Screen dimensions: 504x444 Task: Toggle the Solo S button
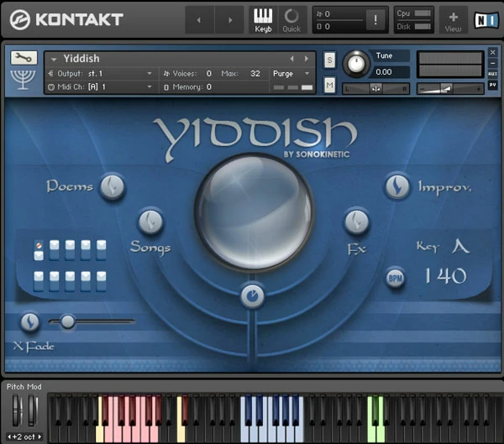tap(329, 60)
